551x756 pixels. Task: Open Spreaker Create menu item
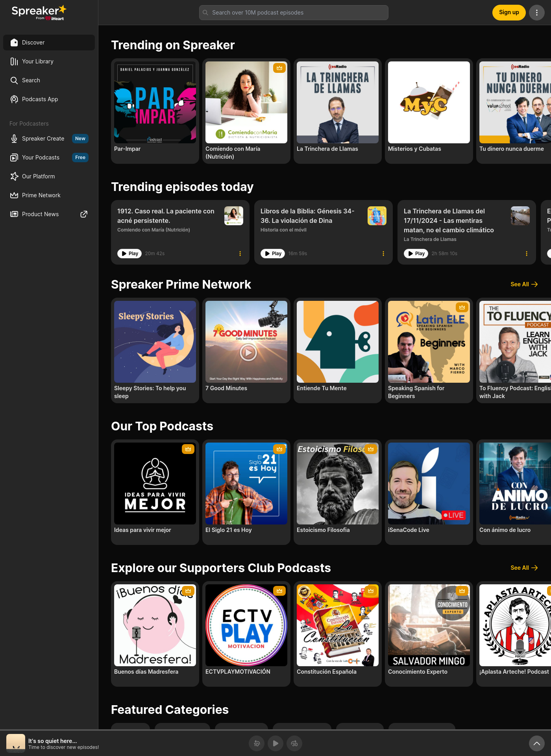click(49, 139)
